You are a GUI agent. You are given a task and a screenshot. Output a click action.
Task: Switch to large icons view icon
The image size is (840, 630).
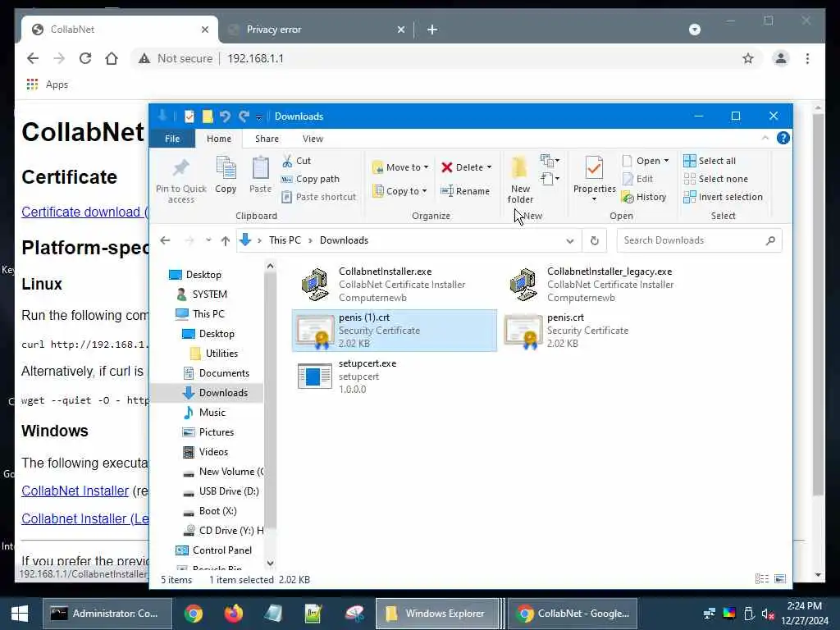click(x=780, y=578)
